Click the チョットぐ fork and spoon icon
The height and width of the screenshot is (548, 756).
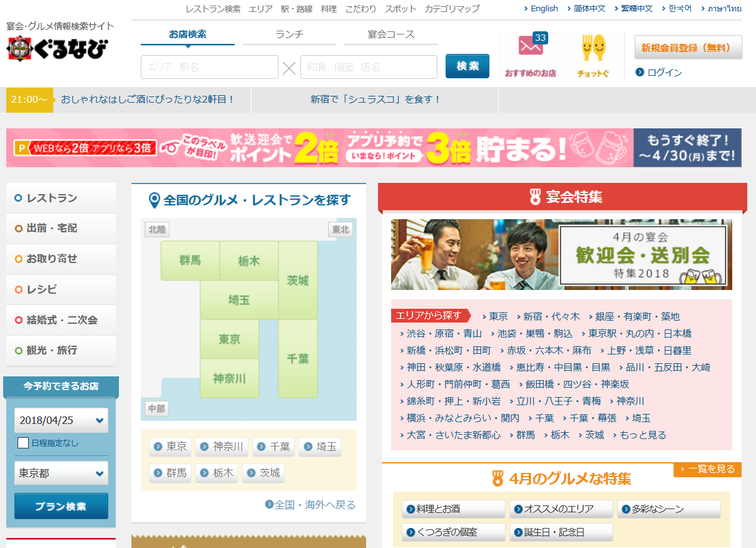click(593, 48)
